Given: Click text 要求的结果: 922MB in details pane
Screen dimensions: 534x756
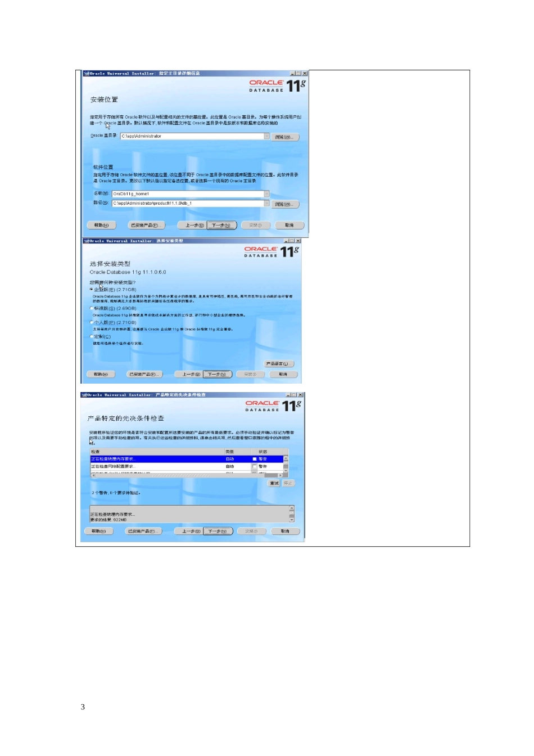Looking at the screenshot, I should pyautogui.click(x=108, y=520).
